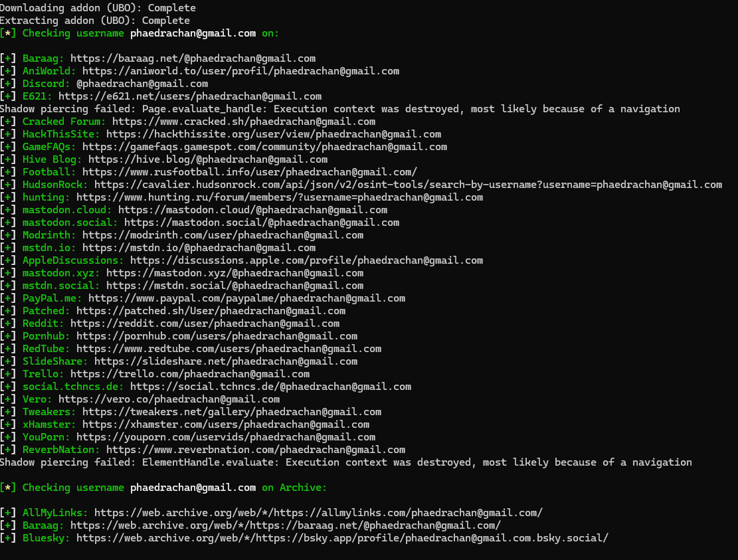
Task: Open the social.tchncs.de URL
Action: [270, 387]
